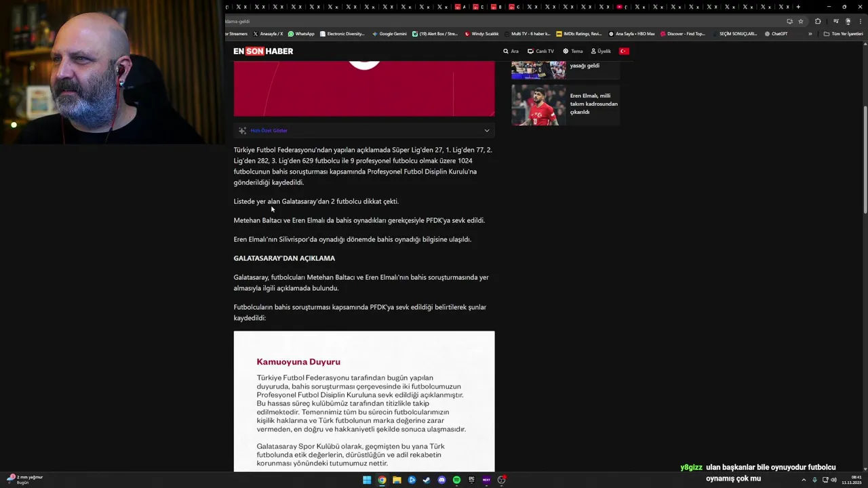This screenshot has height=488, width=868.
Task: Open OBS Studio from the taskbar
Action: coord(501,480)
